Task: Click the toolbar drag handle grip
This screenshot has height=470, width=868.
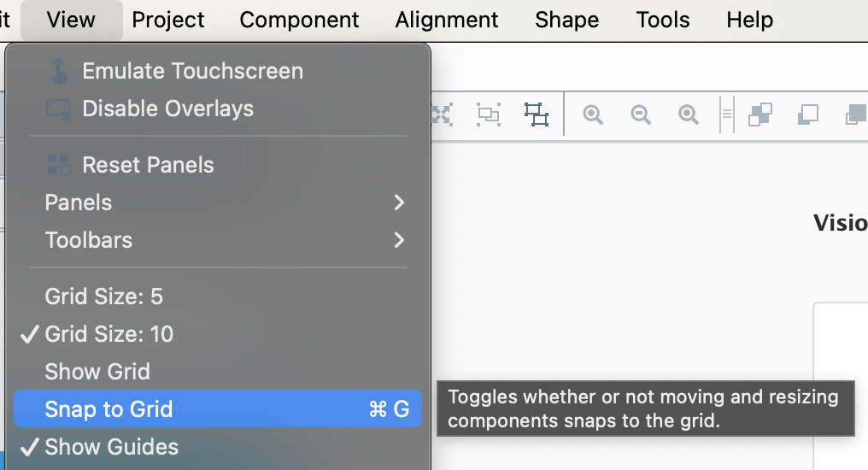Action: (727, 115)
